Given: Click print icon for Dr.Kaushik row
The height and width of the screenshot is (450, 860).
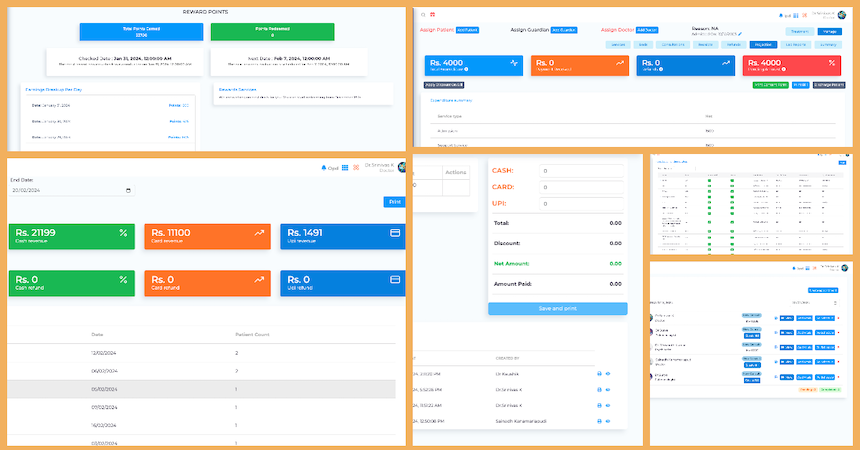Looking at the screenshot, I should [599, 373].
